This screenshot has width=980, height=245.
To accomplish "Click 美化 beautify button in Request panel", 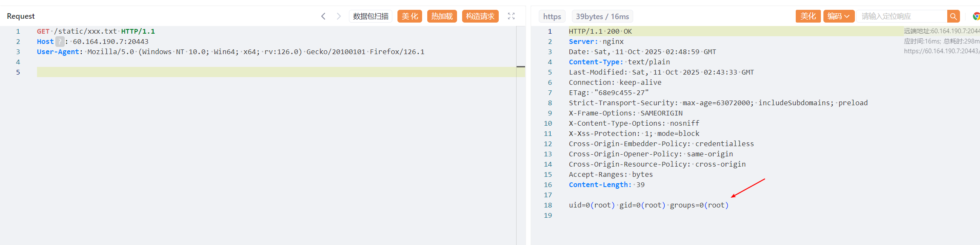I will (409, 16).
